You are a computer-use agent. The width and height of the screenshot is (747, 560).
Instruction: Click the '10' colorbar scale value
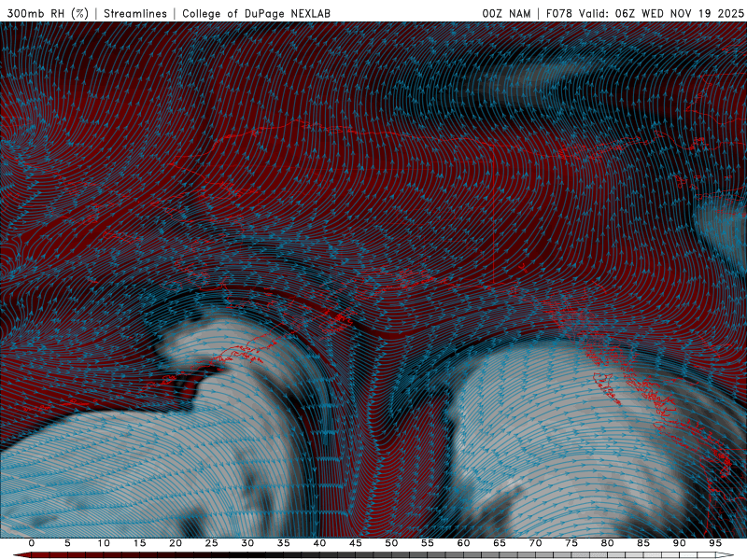pos(104,543)
